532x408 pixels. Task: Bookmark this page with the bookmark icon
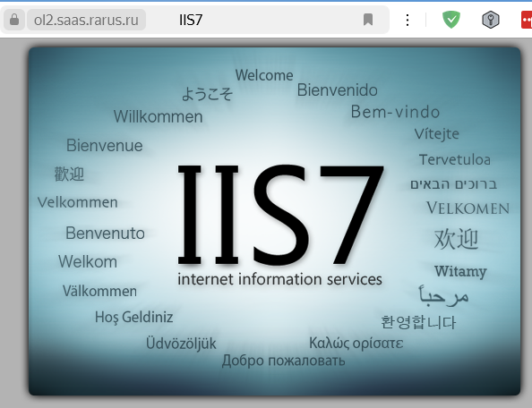[368, 20]
